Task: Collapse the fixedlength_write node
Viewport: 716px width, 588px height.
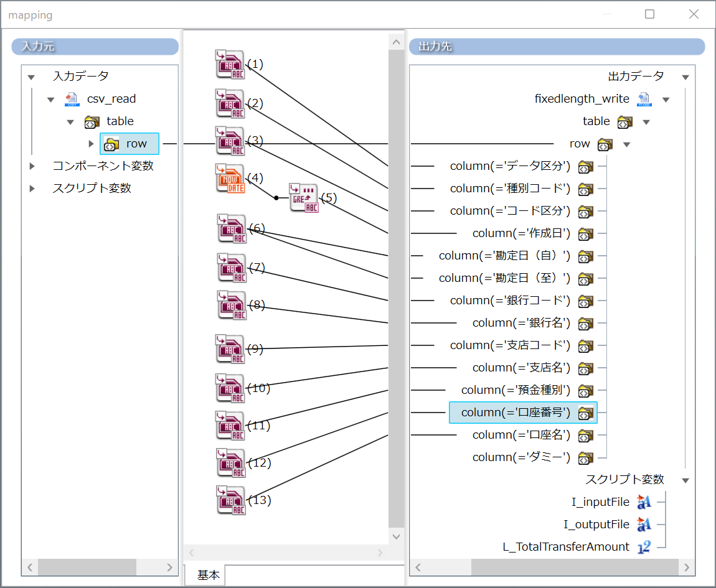Action: tap(666, 100)
